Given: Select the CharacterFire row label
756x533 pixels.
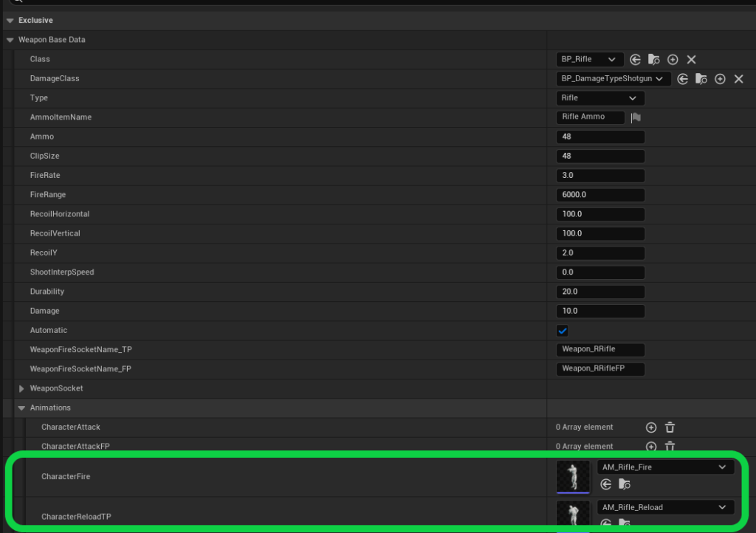Looking at the screenshot, I should click(66, 476).
